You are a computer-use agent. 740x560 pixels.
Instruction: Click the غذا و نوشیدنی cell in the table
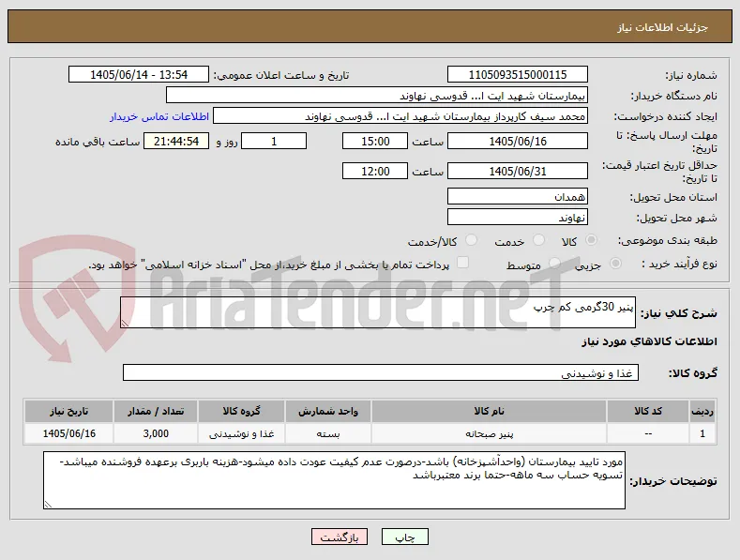[x=241, y=433]
